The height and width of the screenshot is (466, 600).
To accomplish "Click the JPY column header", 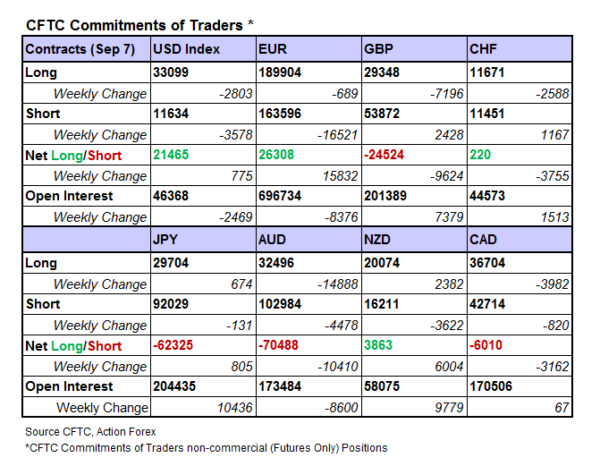I will point(167,240).
